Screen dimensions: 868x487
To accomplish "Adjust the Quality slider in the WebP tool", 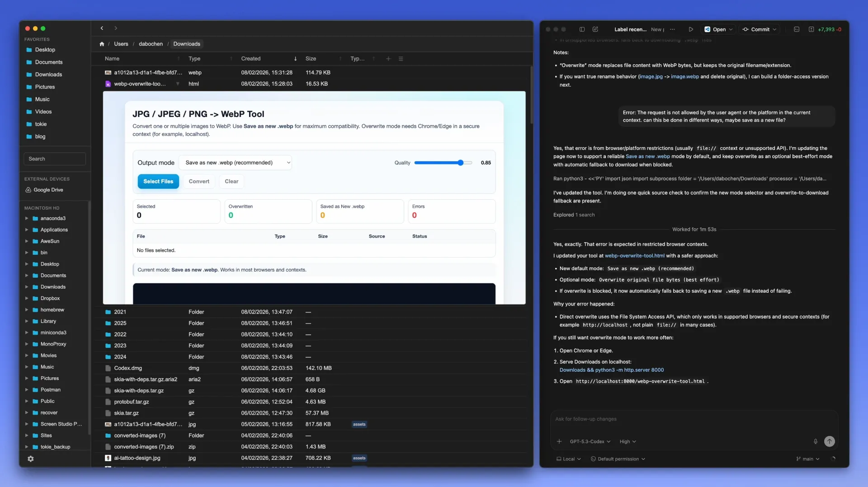I will [x=460, y=163].
